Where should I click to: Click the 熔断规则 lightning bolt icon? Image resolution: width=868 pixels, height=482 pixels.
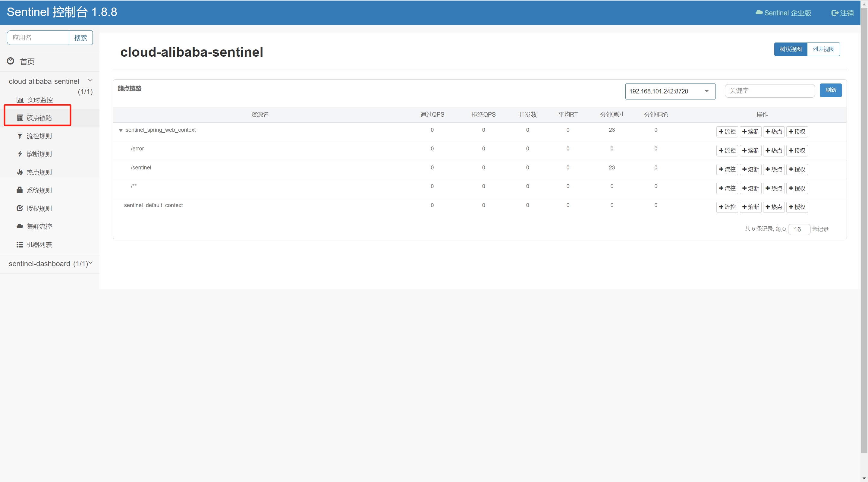[20, 154]
